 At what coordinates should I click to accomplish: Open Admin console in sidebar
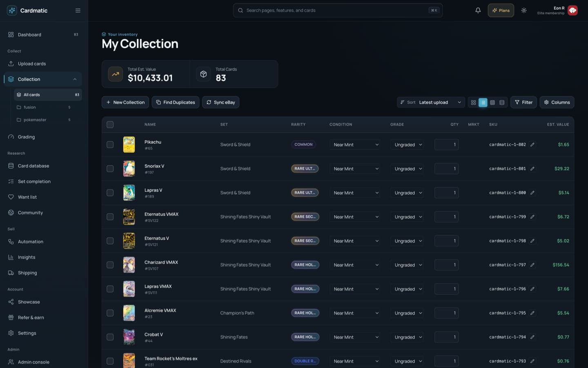pyautogui.click(x=43, y=362)
